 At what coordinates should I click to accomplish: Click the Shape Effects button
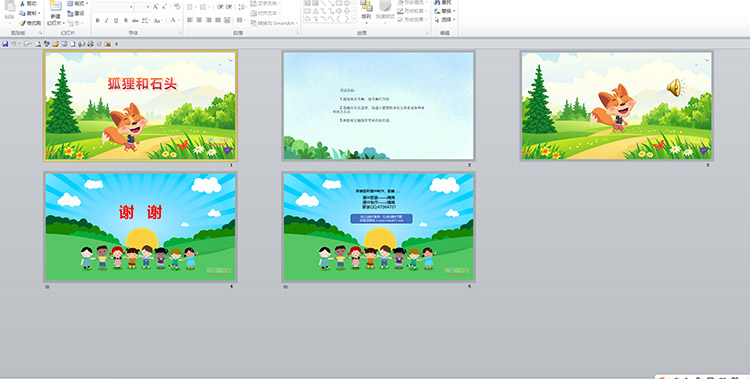(x=413, y=20)
